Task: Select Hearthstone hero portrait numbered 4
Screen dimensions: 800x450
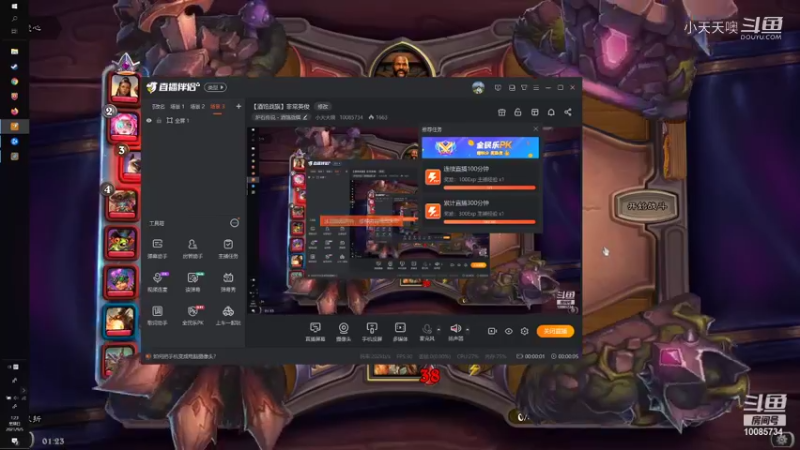Action: (122, 204)
